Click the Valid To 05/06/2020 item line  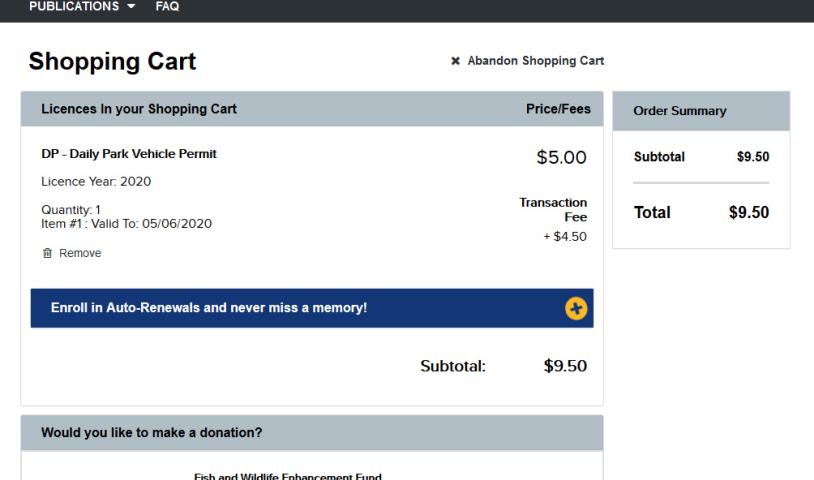pyautogui.click(x=126, y=223)
